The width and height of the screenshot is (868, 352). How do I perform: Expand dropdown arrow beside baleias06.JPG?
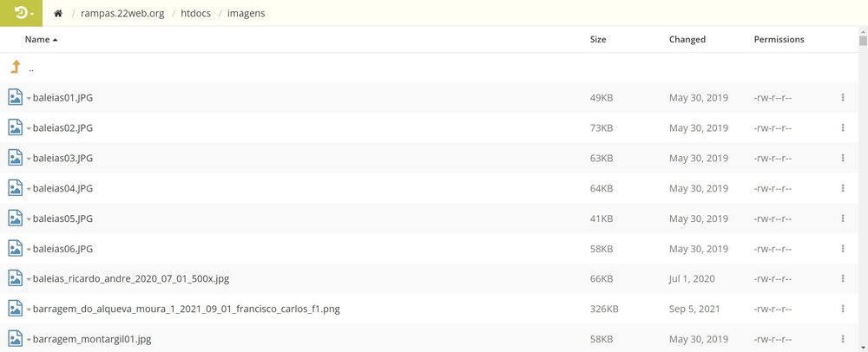(x=29, y=249)
